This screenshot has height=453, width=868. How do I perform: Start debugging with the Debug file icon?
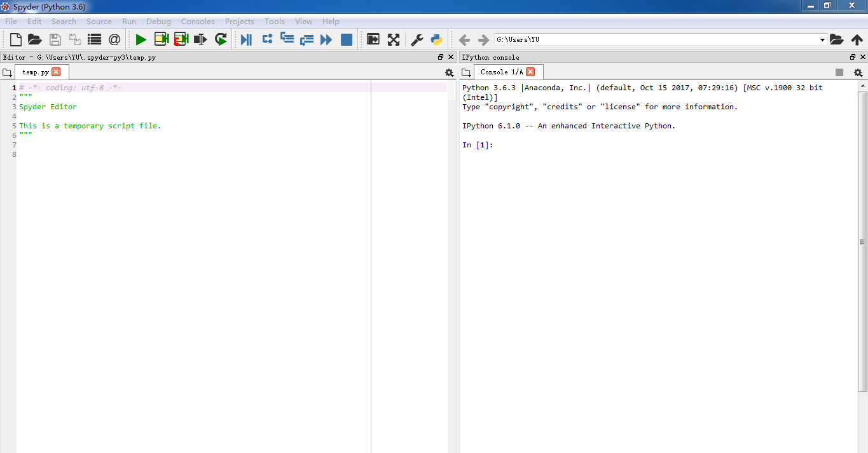click(x=246, y=40)
